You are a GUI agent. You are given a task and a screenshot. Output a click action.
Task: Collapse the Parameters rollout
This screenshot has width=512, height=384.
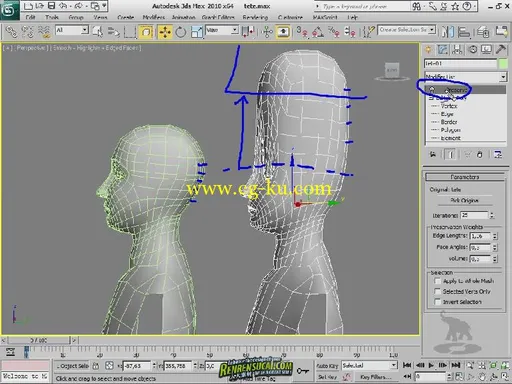tap(465, 177)
